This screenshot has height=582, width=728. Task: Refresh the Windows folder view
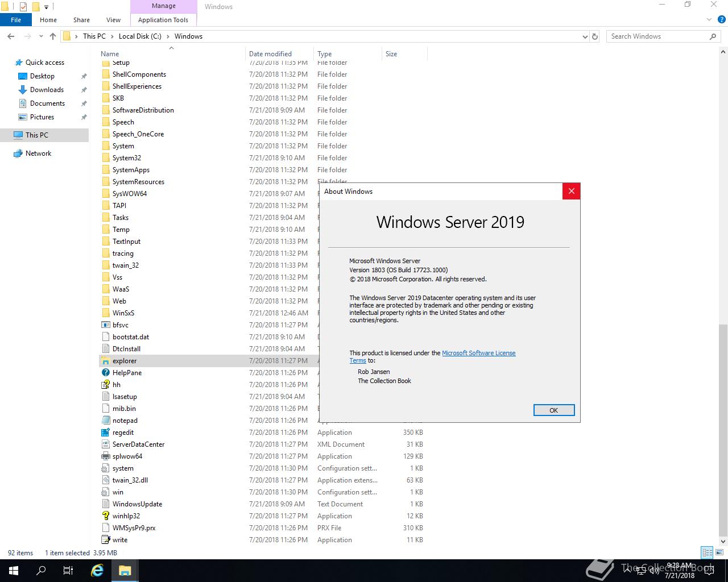(595, 36)
